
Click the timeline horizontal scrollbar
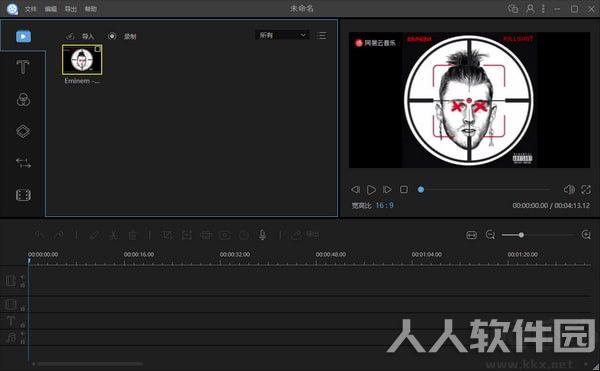pos(90,364)
